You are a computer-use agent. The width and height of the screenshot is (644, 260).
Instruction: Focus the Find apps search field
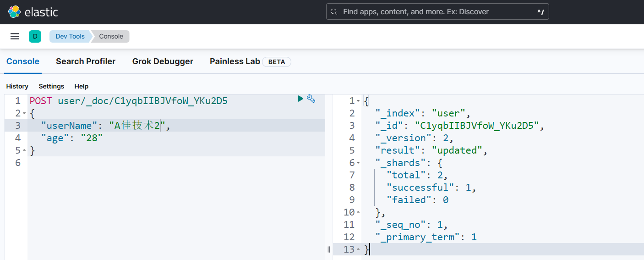(x=435, y=12)
